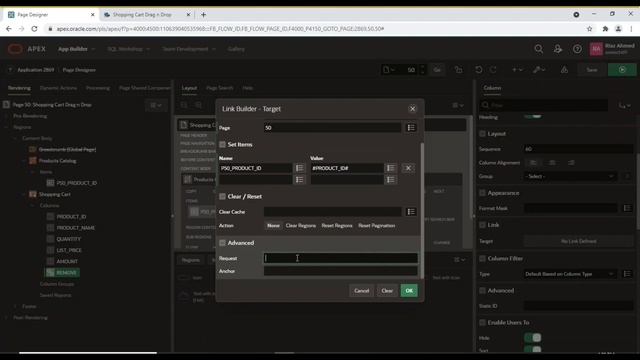
Task: Switch to the Dynamic Actions tab
Action: click(x=58, y=88)
